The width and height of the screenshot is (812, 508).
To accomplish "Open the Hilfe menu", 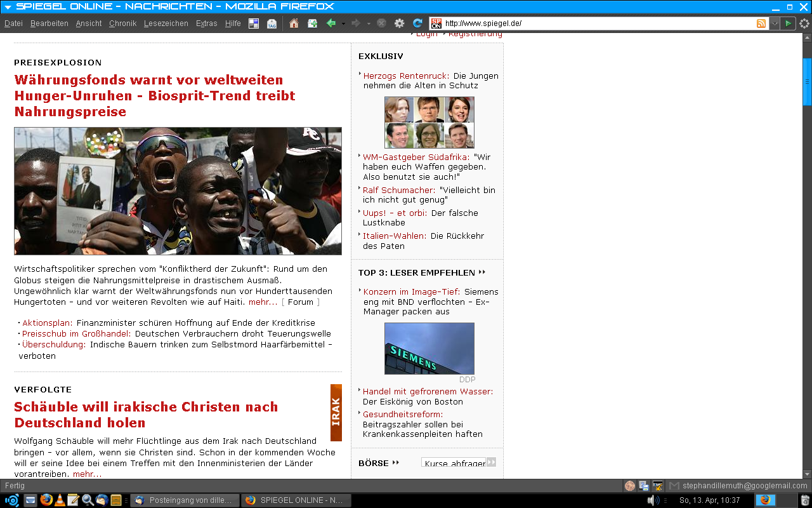I will 233,23.
